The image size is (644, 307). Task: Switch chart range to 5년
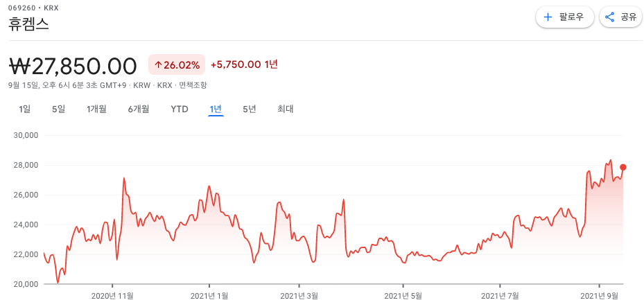[x=250, y=109]
